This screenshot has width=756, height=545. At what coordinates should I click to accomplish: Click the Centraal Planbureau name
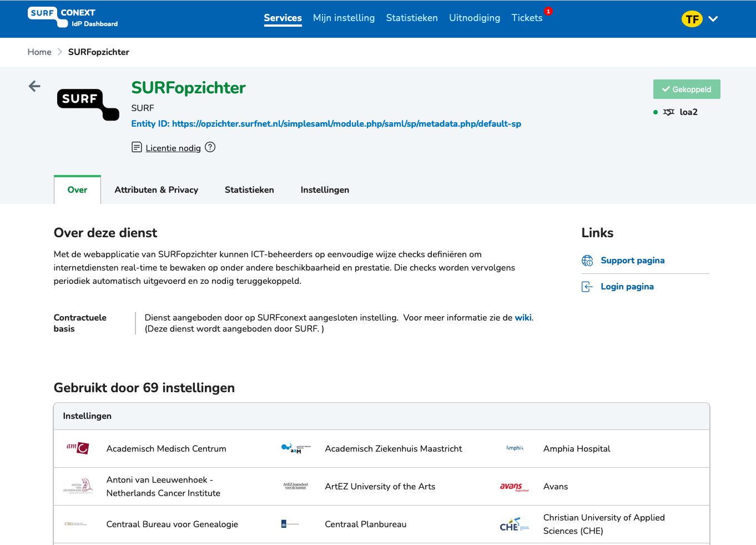pyautogui.click(x=365, y=524)
